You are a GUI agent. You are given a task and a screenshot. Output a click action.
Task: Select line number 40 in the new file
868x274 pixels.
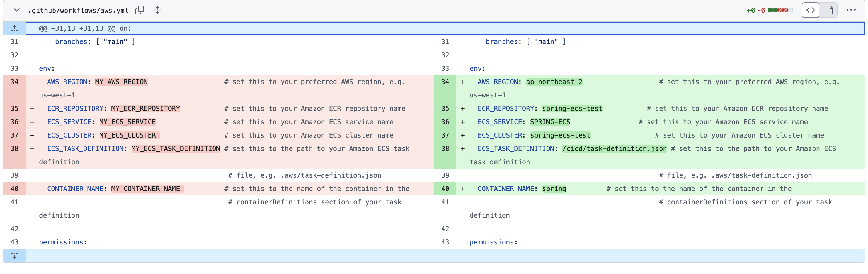point(445,189)
